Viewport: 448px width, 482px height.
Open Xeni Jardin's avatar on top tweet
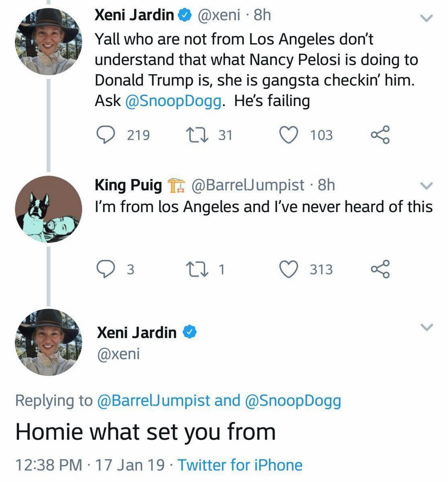(x=49, y=42)
